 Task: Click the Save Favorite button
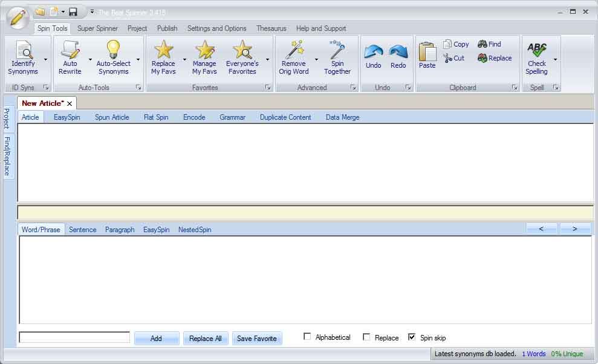pyautogui.click(x=256, y=338)
